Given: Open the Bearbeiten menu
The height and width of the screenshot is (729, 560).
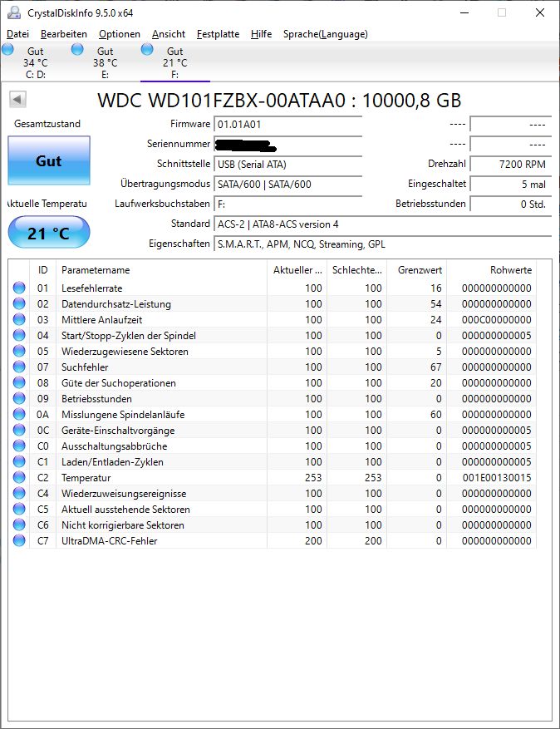Looking at the screenshot, I should [64, 34].
